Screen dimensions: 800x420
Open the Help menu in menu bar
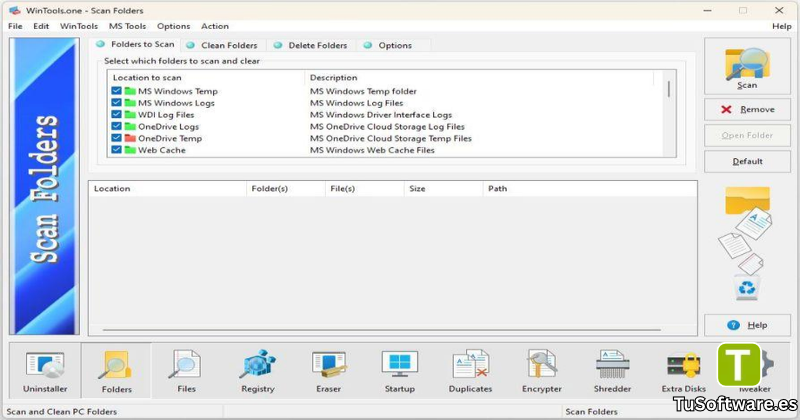click(782, 26)
